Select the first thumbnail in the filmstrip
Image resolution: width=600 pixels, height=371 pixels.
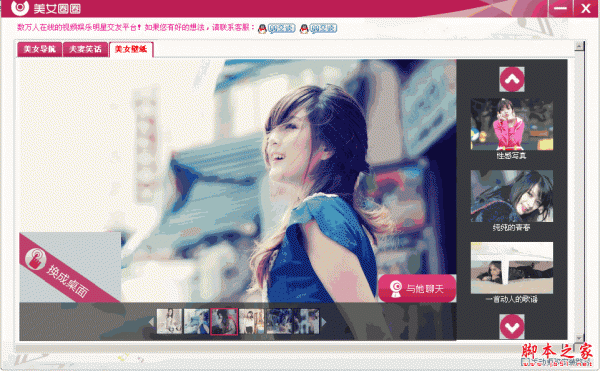pyautogui.click(x=169, y=321)
